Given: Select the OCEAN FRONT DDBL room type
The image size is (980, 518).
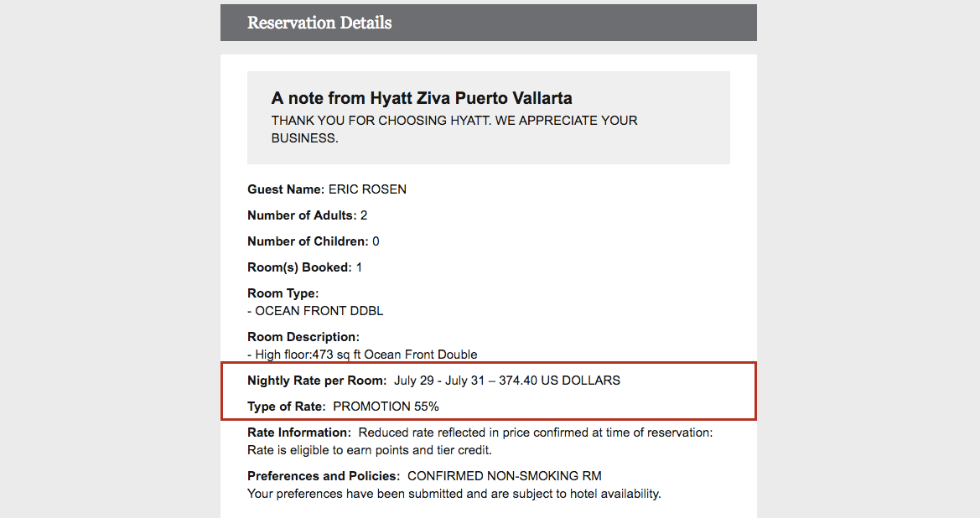Looking at the screenshot, I should (319, 311).
